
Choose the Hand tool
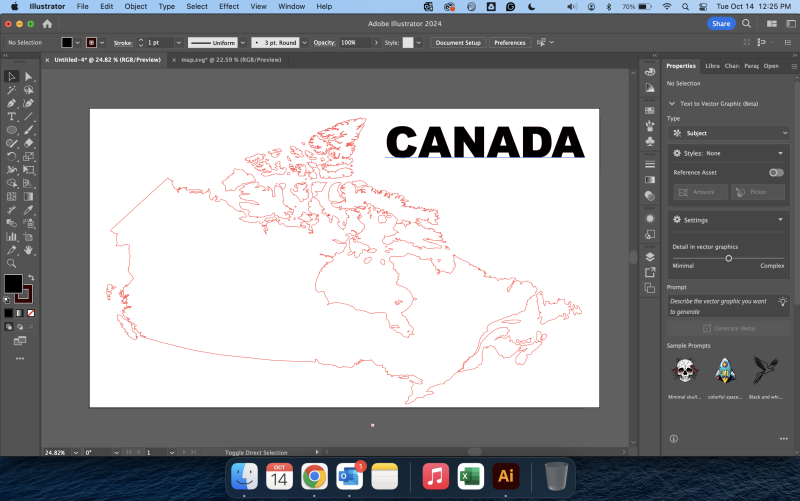click(28, 250)
